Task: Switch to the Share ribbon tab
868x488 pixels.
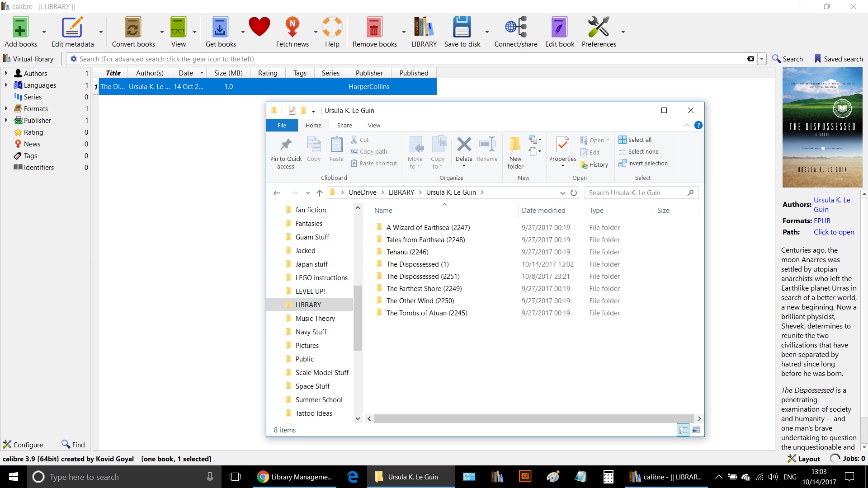Action: coord(344,126)
